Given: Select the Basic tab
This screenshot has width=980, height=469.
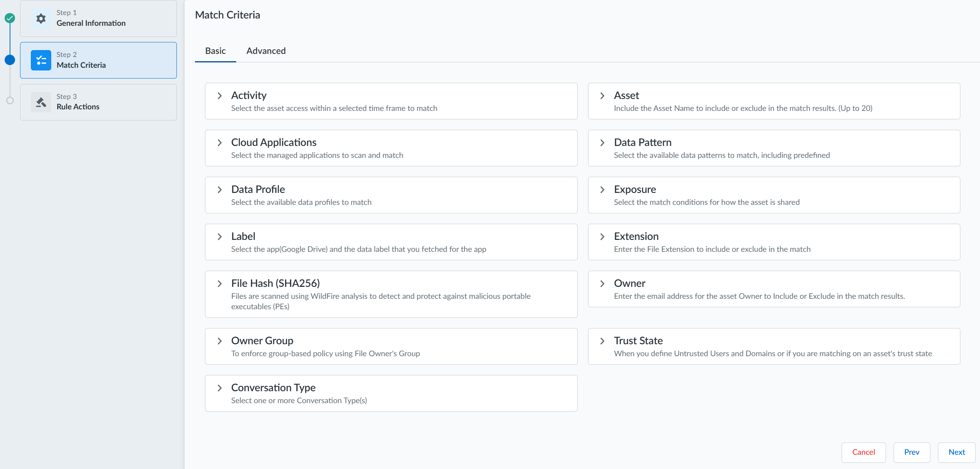Looking at the screenshot, I should coord(215,51).
